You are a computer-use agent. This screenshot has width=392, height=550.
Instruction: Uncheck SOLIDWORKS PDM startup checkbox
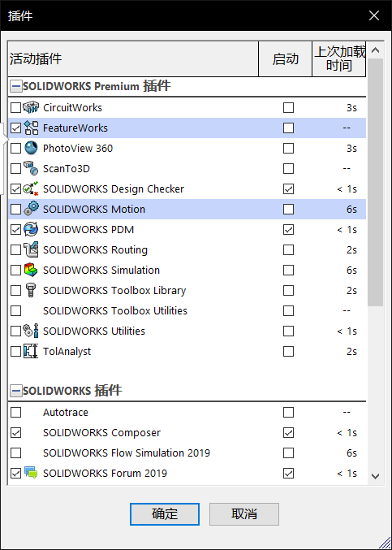pos(288,230)
